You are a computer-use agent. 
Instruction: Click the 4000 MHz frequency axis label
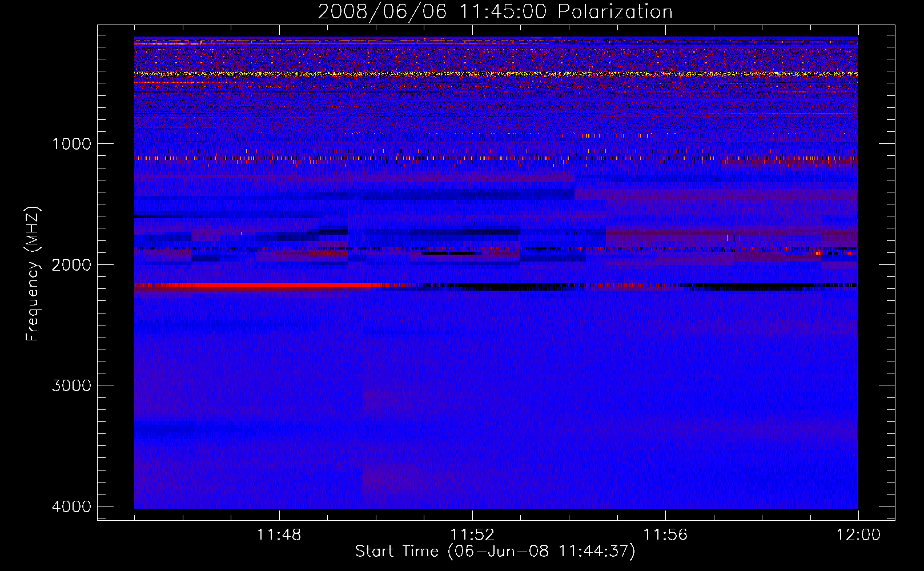coord(71,506)
